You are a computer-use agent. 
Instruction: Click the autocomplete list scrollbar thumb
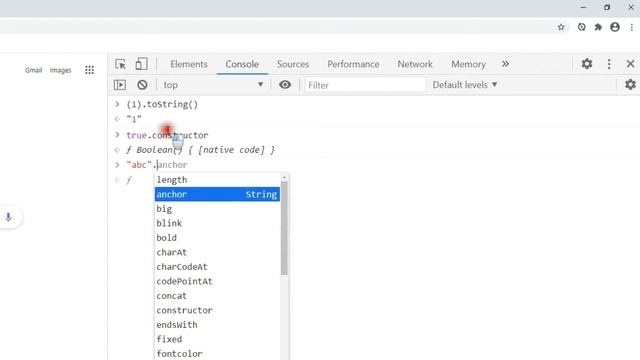(x=284, y=228)
